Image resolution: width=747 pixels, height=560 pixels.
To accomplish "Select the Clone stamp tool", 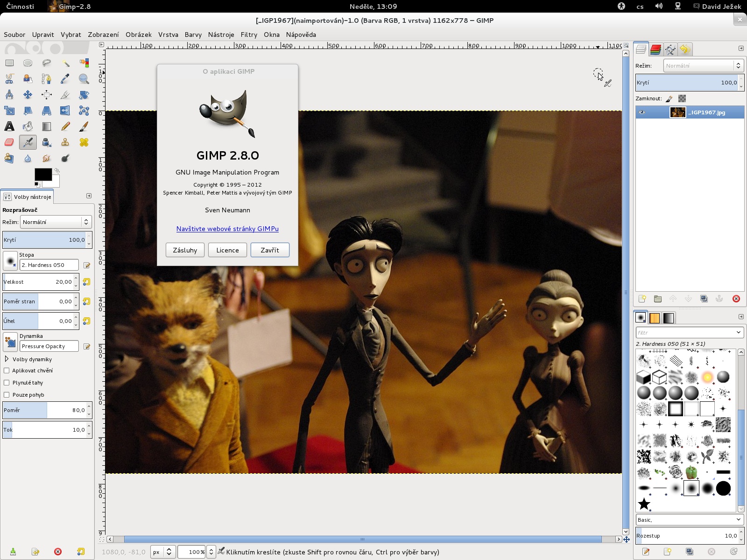I will click(65, 142).
